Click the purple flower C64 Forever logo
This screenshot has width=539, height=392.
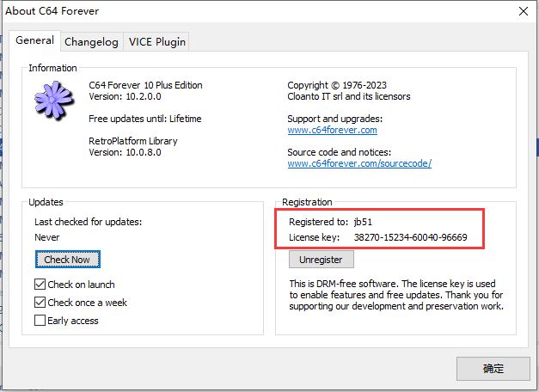point(54,101)
